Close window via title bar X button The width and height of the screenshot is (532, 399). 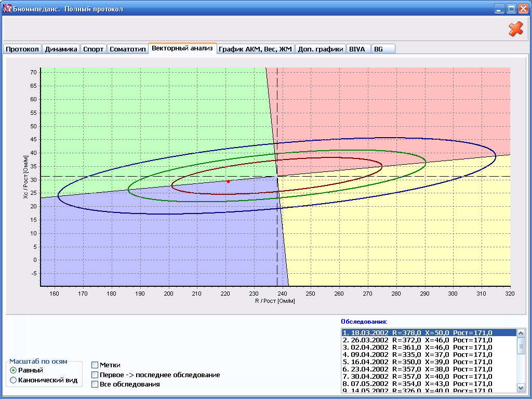tap(524, 9)
